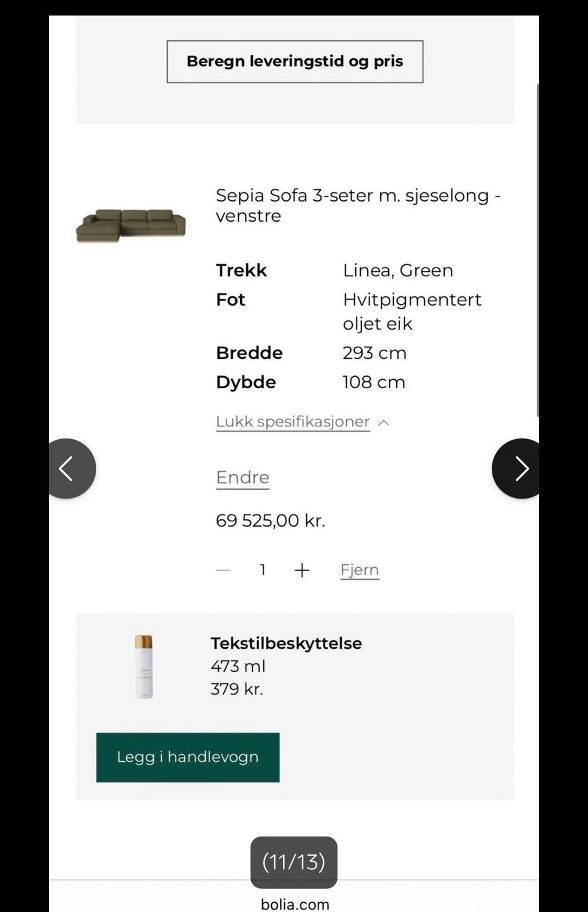Screen dimensions: 588x912
Task: Decrease sofa quantity with minus icon
Action: pyautogui.click(x=224, y=570)
